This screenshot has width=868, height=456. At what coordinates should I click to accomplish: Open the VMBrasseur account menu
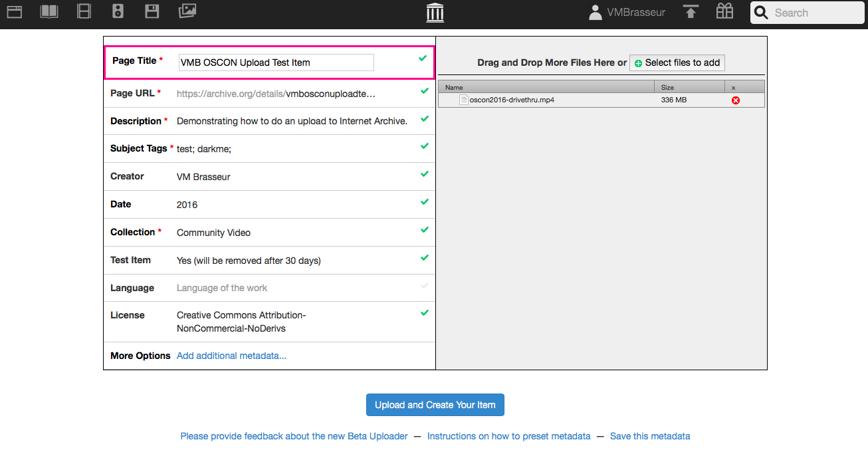click(636, 13)
